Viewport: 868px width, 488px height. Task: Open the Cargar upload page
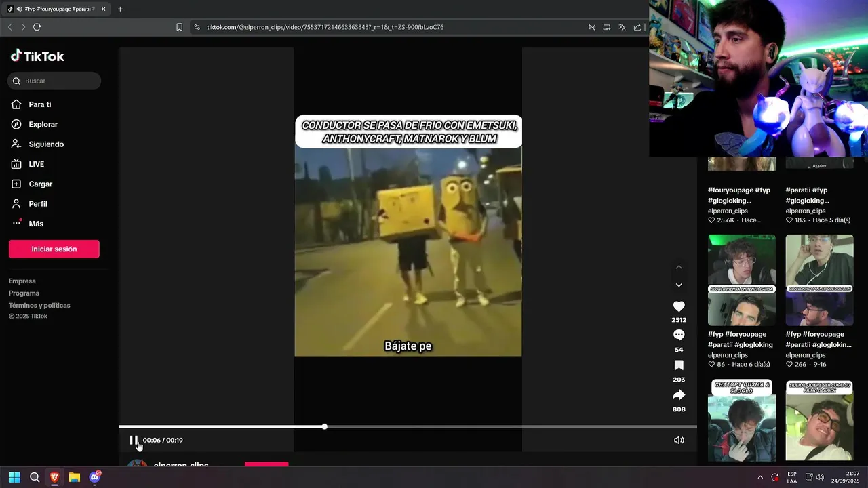[40, 184]
